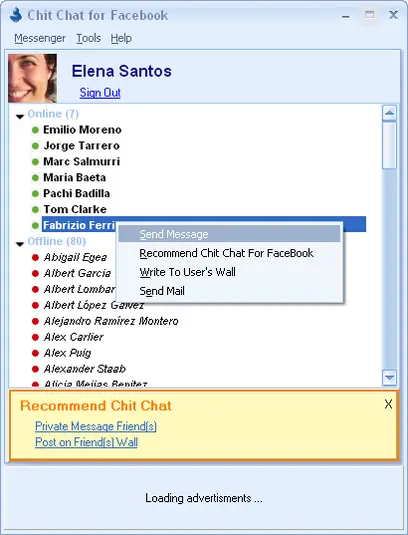This screenshot has width=408, height=535.
Task: Open the Help menu
Action: point(121,38)
